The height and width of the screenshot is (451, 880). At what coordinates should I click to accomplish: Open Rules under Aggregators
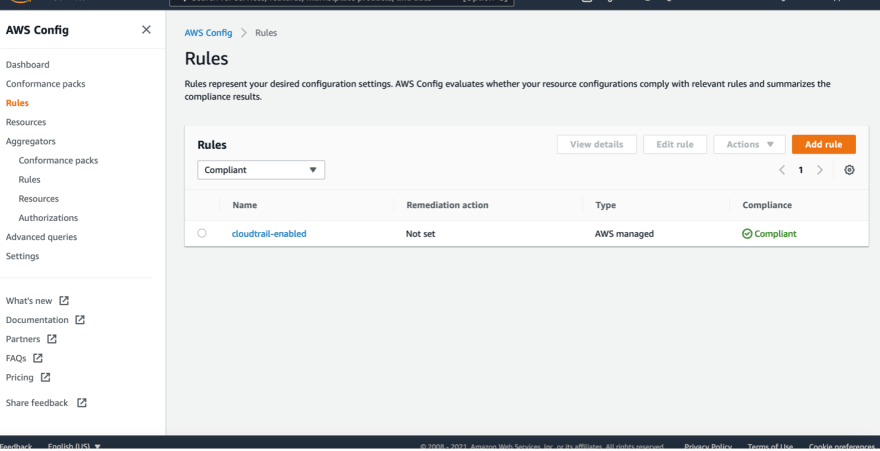coord(29,180)
